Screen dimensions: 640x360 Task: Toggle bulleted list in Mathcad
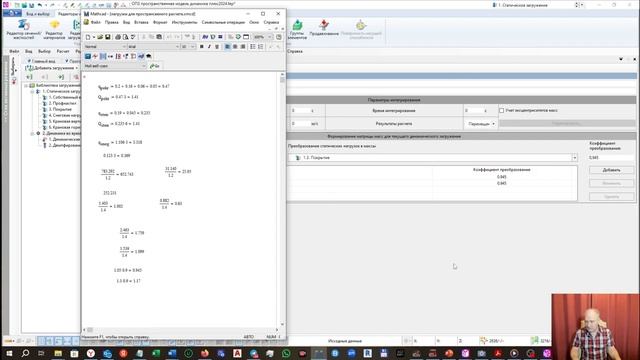253,47
